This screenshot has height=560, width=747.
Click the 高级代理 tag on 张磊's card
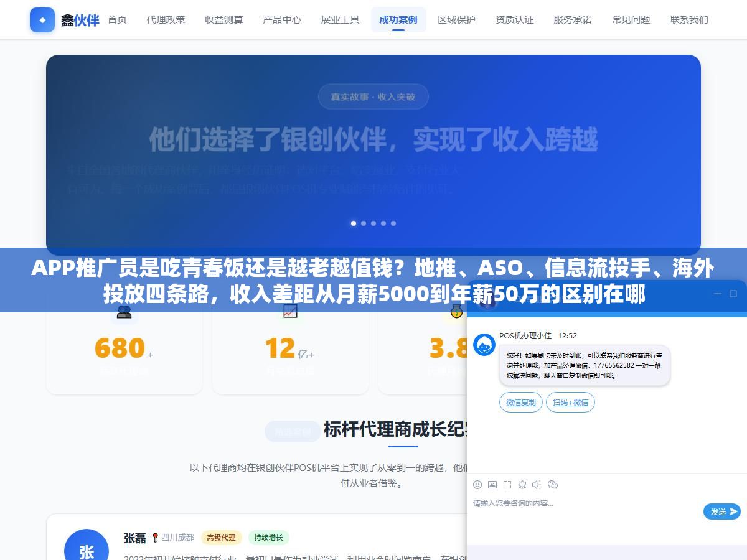(x=221, y=538)
